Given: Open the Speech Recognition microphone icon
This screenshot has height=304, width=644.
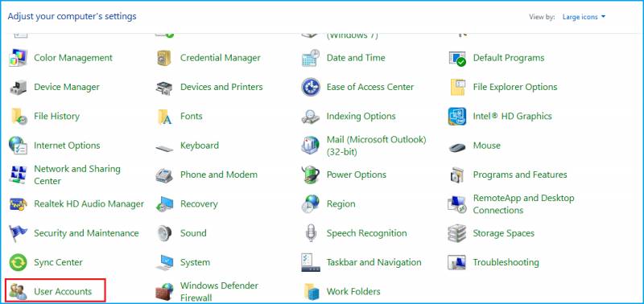Looking at the screenshot, I should coord(311,233).
